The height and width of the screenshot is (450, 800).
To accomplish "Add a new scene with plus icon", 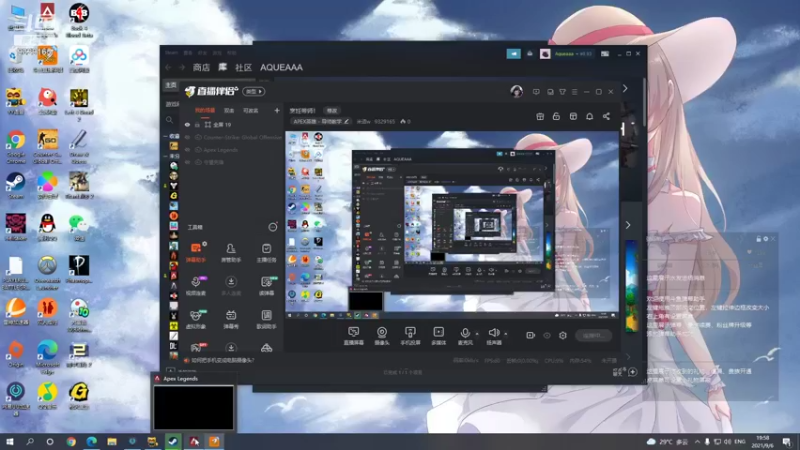I will (x=277, y=110).
